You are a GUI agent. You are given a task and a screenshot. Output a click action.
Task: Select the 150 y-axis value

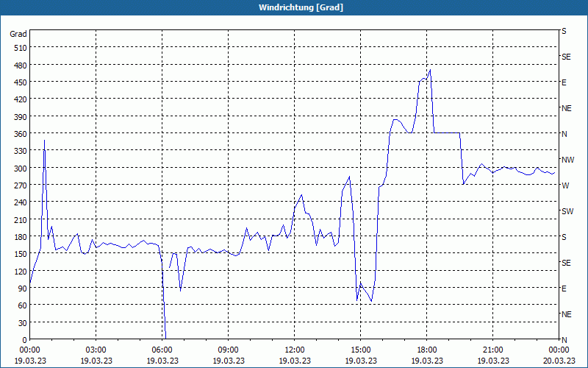click(21, 254)
